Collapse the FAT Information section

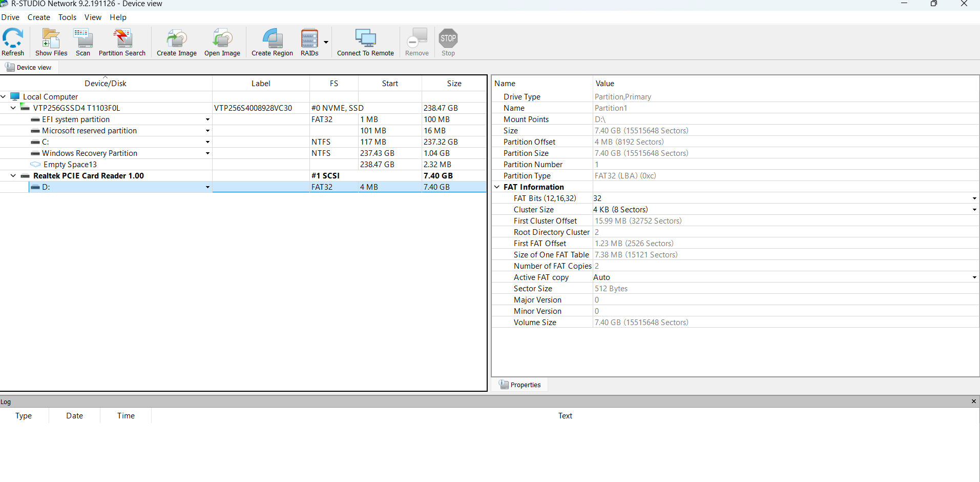(496, 187)
